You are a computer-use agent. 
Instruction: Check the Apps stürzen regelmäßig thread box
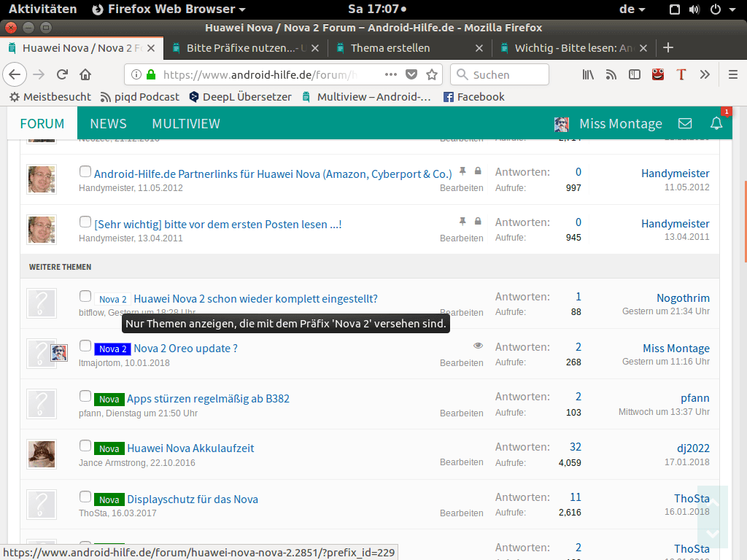[x=85, y=396]
